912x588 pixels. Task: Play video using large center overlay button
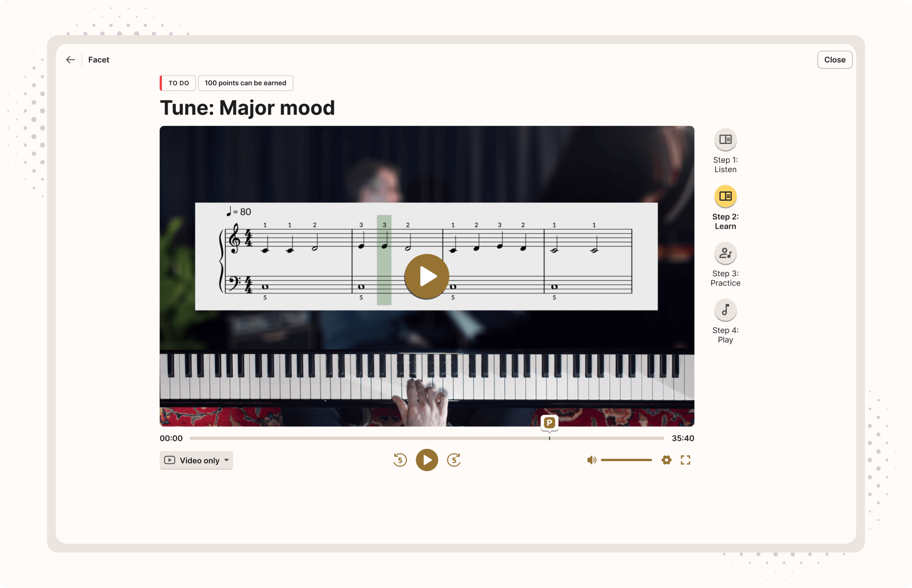click(x=427, y=277)
